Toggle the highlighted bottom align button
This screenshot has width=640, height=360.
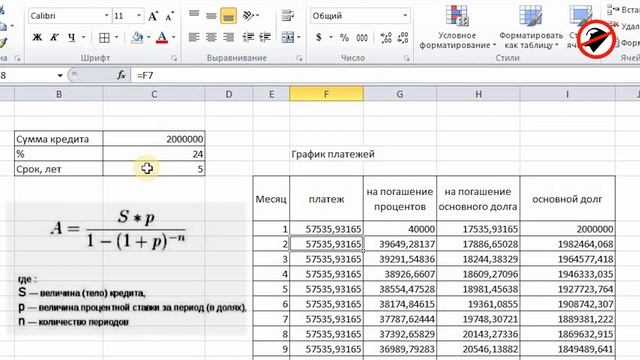228,16
